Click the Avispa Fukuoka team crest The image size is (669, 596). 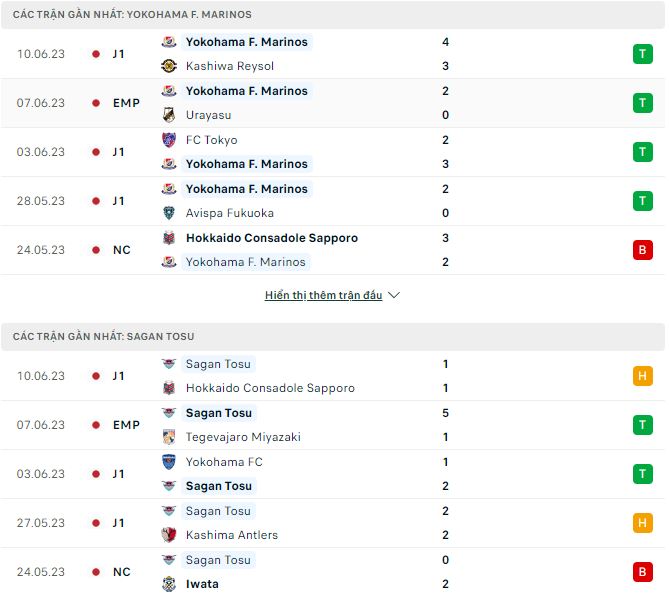click(x=169, y=213)
